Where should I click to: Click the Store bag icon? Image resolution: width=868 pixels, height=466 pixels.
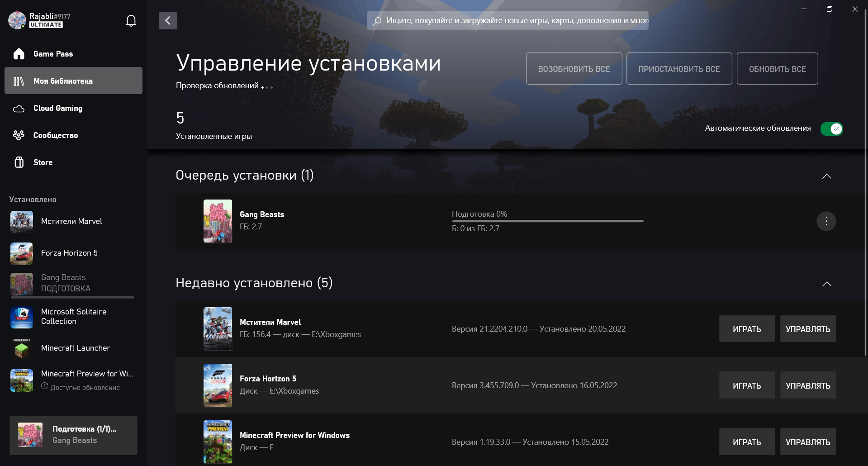point(19,162)
